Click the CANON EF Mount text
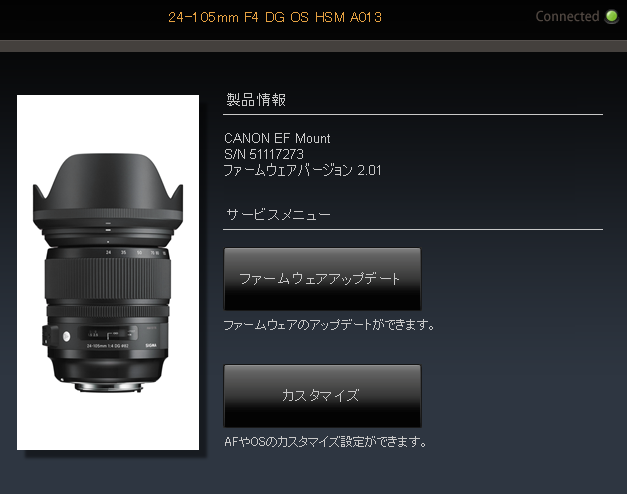Screen dimensions: 627x494 (x=277, y=138)
